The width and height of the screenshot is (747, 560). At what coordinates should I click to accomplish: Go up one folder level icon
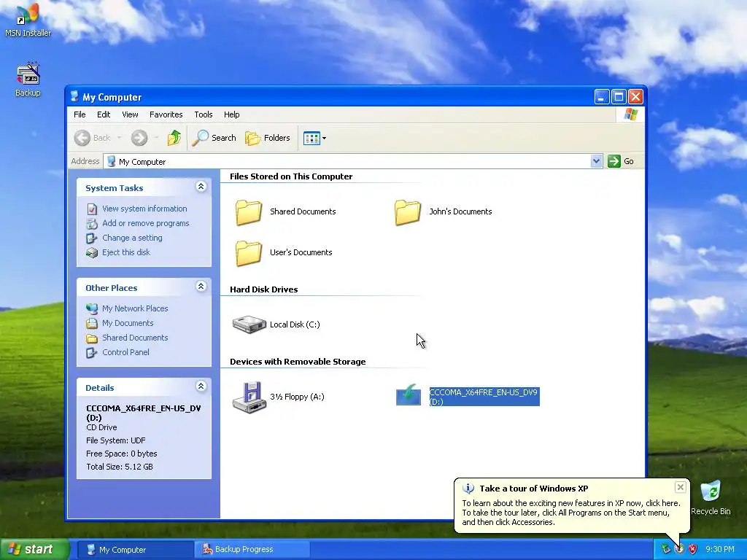[x=174, y=138]
